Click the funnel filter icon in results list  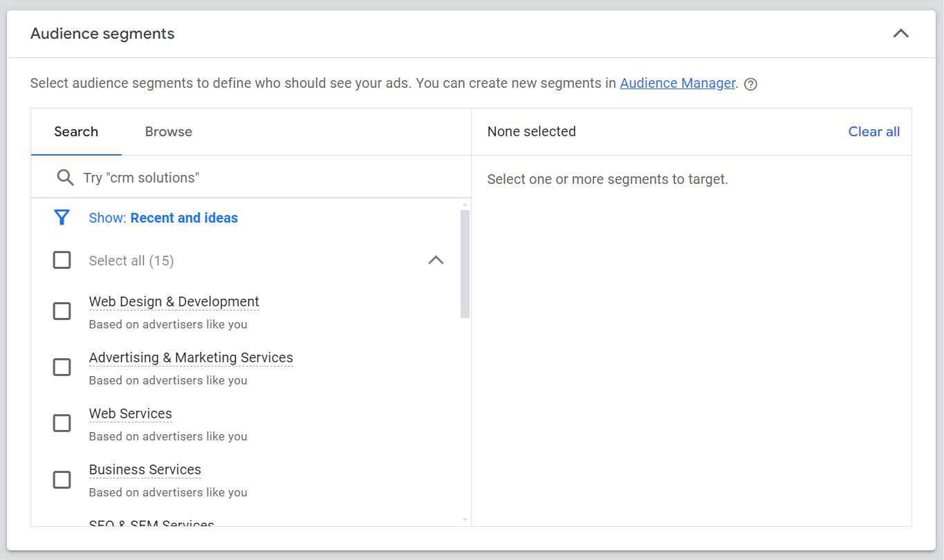coord(62,217)
